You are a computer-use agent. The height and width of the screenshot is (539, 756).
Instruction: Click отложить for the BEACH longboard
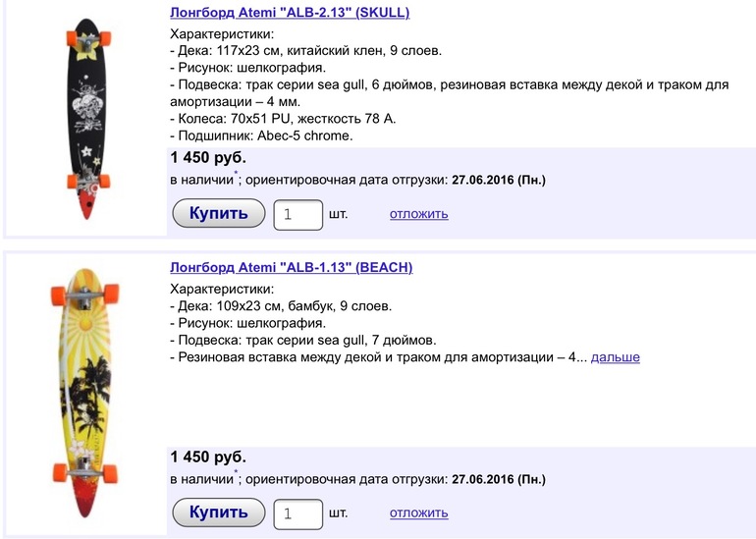[418, 513]
